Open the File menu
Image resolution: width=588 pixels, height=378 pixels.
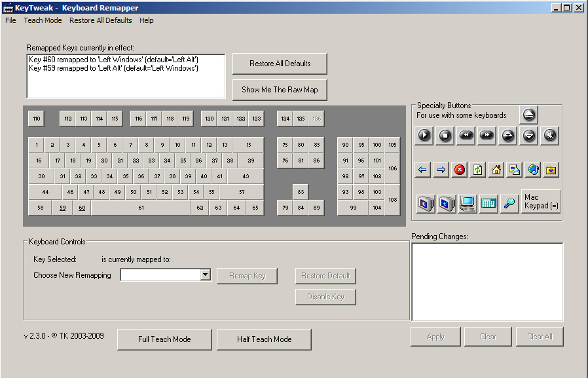tap(10, 20)
